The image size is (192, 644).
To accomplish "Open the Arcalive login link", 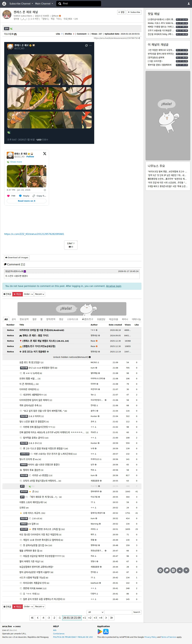I will 114,286.
